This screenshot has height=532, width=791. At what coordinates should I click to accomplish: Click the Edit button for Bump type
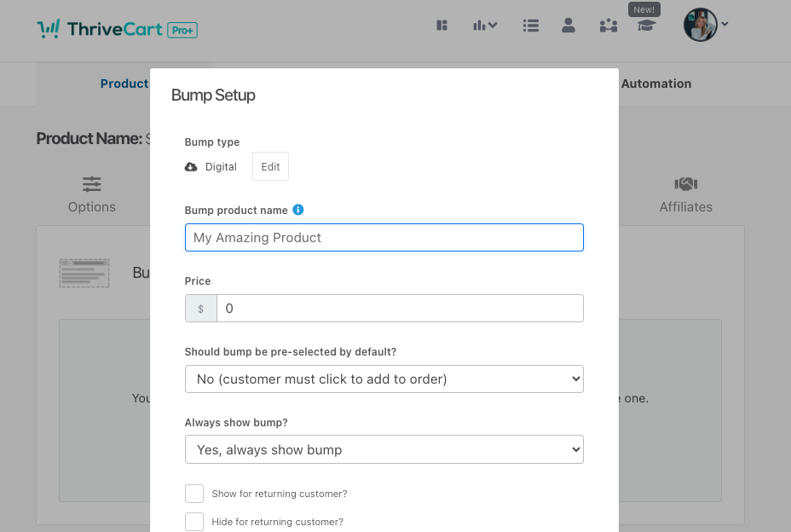click(270, 167)
